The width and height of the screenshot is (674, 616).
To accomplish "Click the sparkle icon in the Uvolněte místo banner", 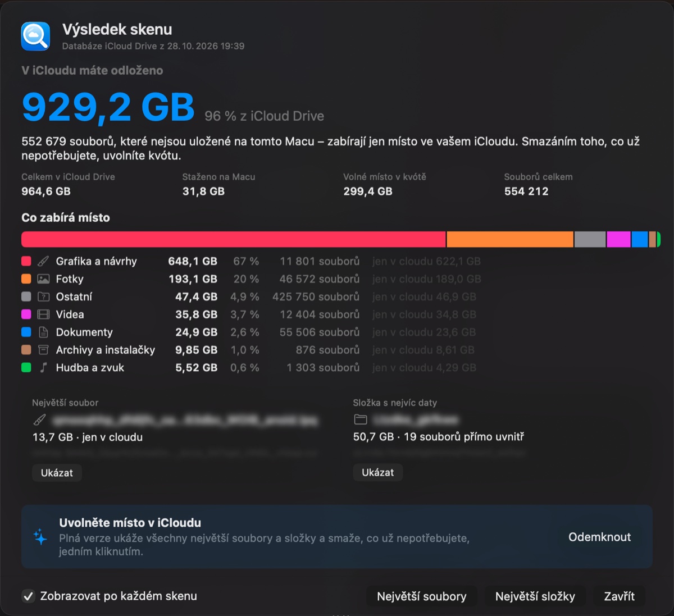I will point(40,537).
